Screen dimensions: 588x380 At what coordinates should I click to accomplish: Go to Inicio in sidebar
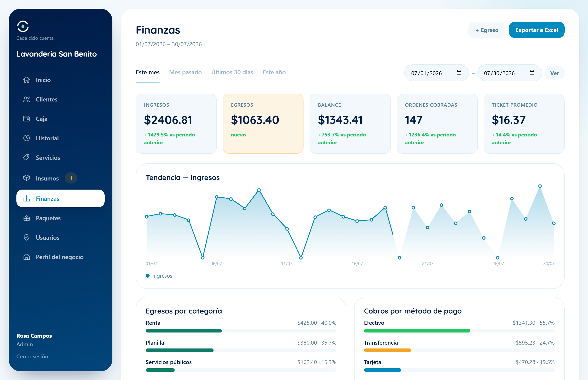tap(61, 80)
